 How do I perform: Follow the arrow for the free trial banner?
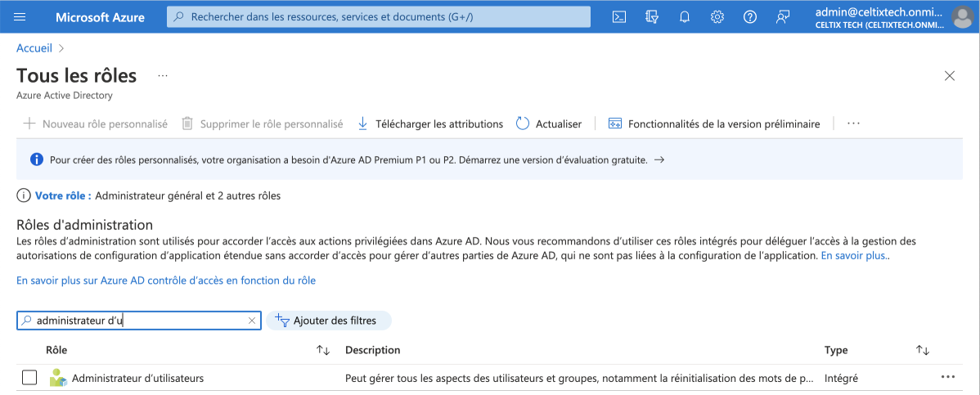tap(659, 160)
